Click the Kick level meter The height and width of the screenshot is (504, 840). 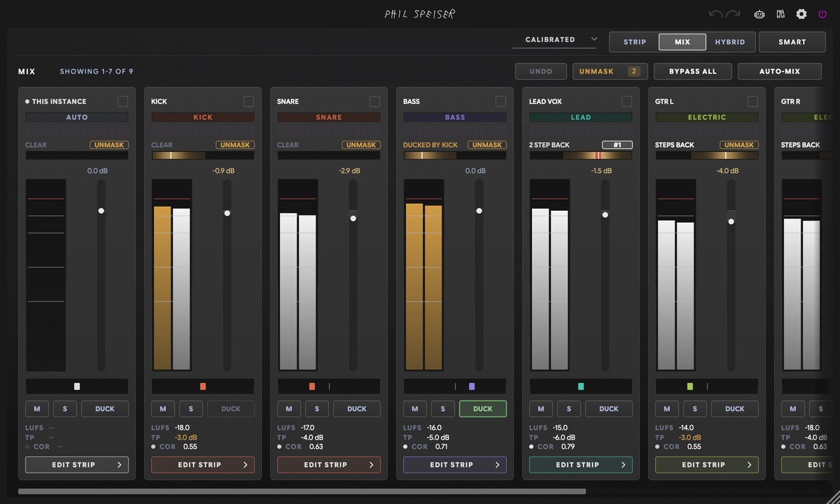click(172, 275)
